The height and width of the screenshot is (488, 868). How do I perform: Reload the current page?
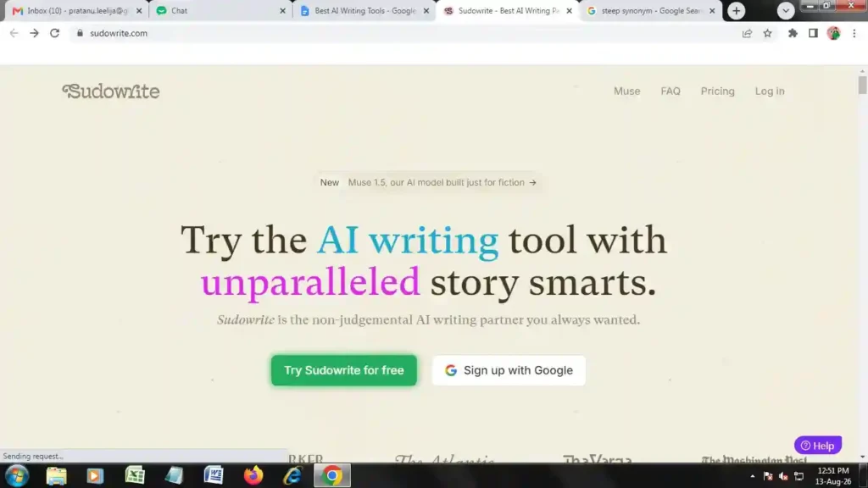click(x=54, y=33)
